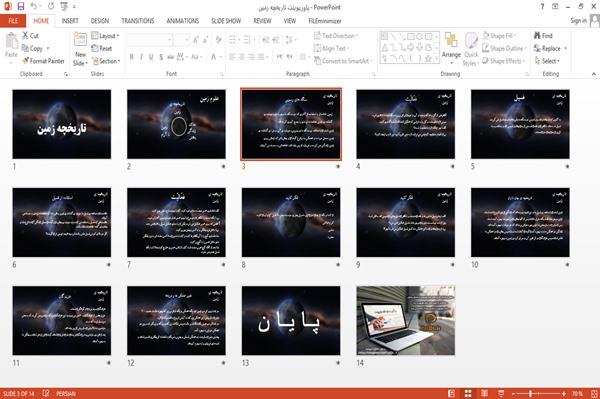
Task: Click Slide Sorter view icon in status bar
Action: pos(468,393)
